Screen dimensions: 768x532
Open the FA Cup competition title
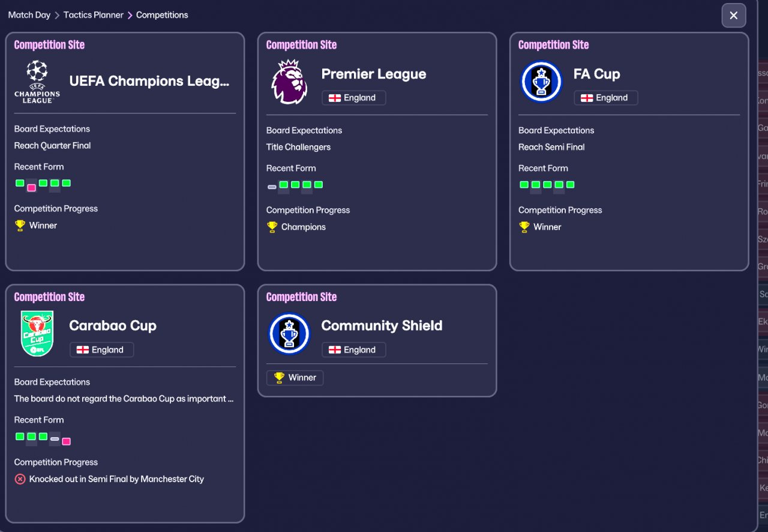tap(597, 74)
